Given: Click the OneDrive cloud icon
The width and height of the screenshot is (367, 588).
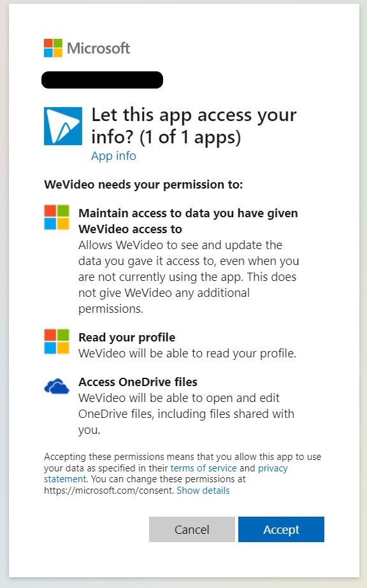Looking at the screenshot, I should point(57,386).
